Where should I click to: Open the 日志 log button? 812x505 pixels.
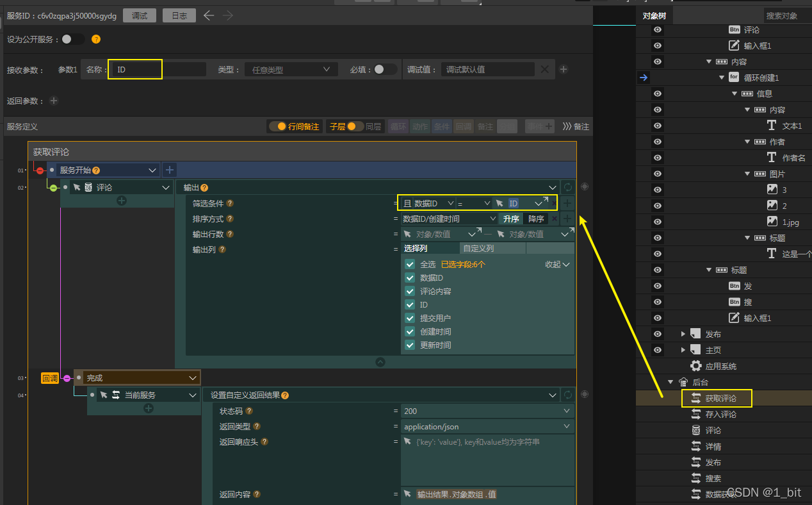pos(179,15)
